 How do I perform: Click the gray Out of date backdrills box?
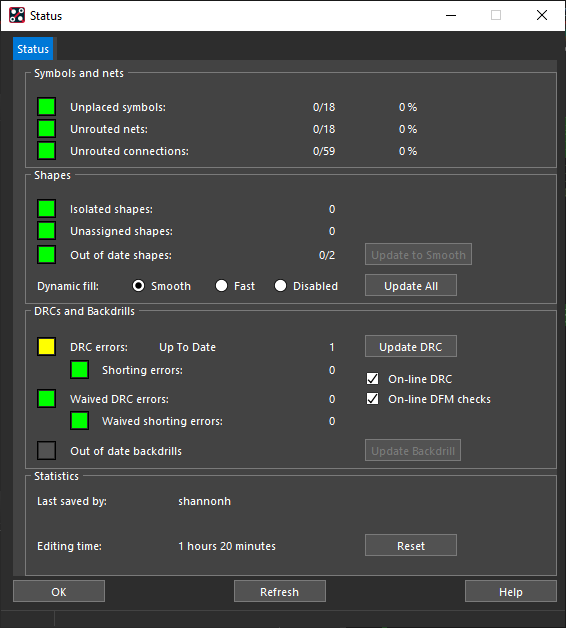(x=46, y=451)
